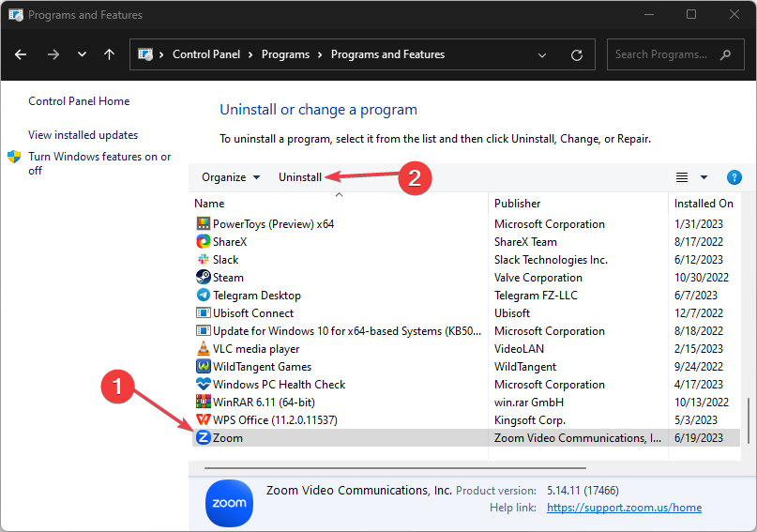757x532 pixels.
Task: Open View installed updates link
Action: pyautogui.click(x=83, y=135)
